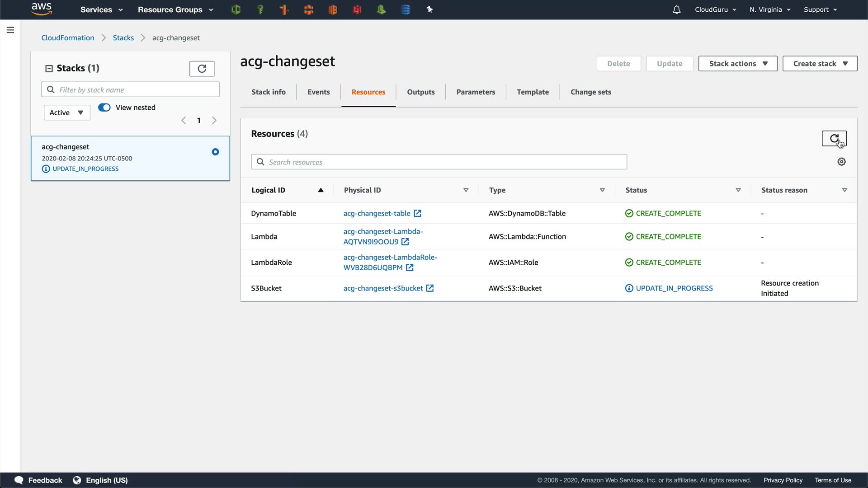This screenshot has width=868, height=488.
Task: Switch to the Events tab
Action: [x=318, y=92]
